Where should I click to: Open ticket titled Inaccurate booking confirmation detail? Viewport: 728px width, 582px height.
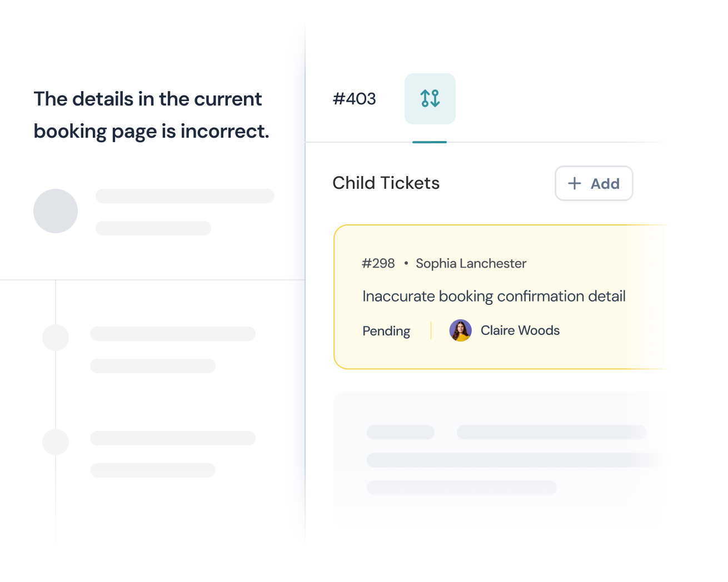[494, 296]
